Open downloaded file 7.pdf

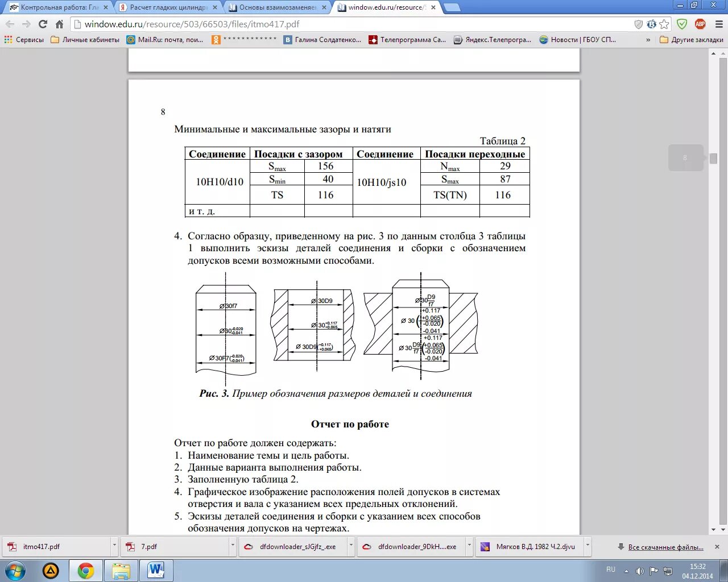(175, 547)
